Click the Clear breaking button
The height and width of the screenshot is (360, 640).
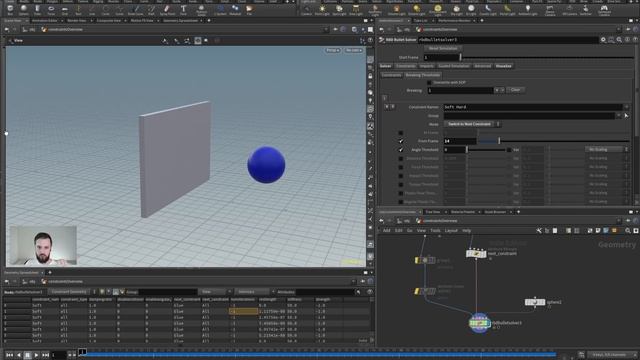coord(516,90)
